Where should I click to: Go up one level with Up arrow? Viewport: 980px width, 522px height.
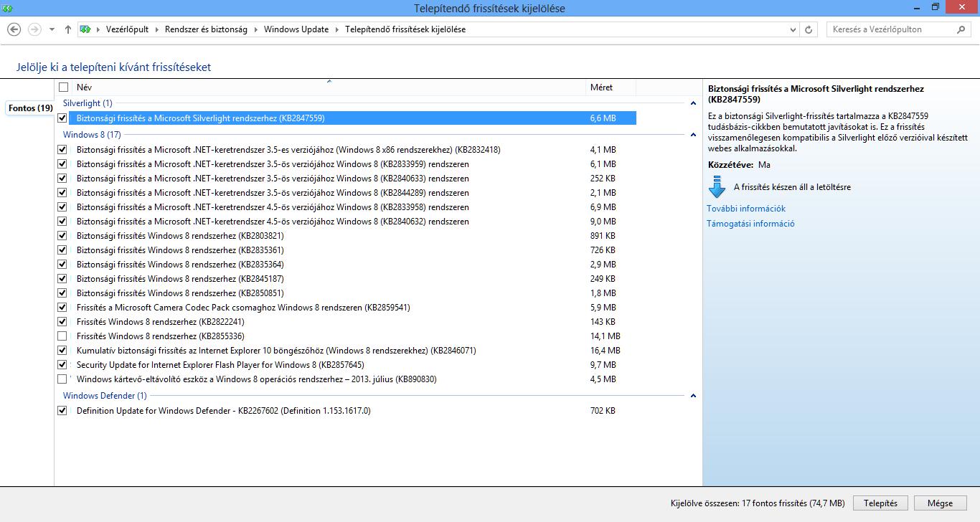point(68,29)
